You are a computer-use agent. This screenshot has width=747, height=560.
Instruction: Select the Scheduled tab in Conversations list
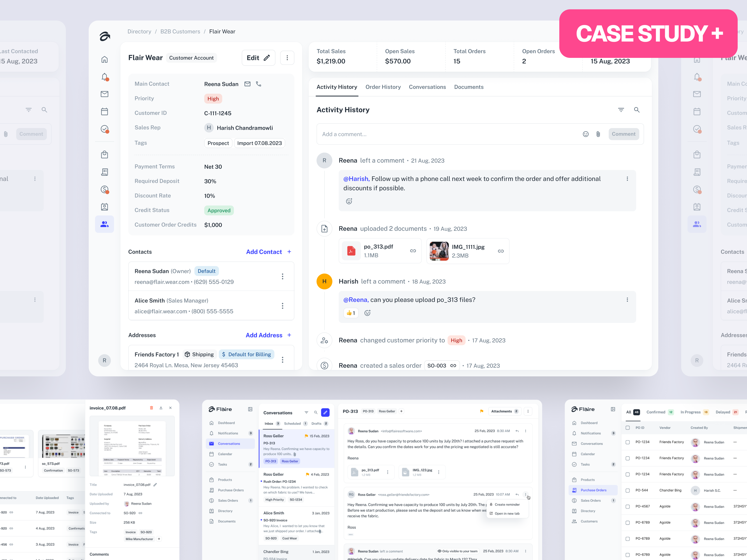point(296,424)
